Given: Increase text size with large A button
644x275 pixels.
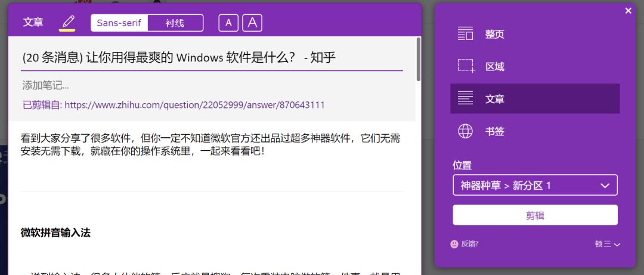Looking at the screenshot, I should (x=252, y=23).
